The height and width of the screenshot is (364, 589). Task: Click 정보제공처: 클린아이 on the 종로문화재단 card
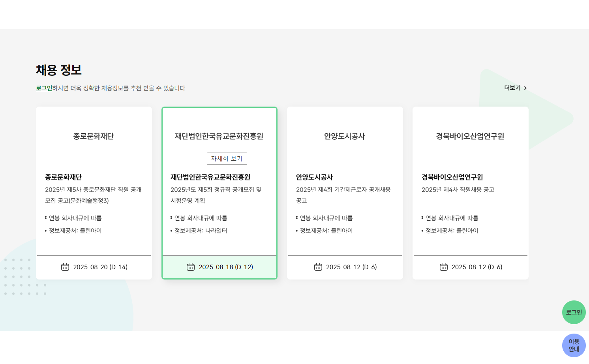click(x=75, y=231)
